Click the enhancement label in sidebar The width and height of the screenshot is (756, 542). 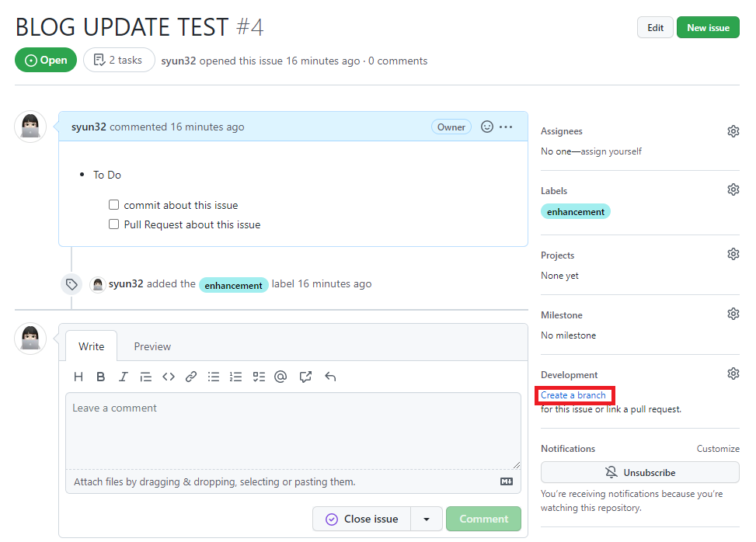(x=575, y=211)
